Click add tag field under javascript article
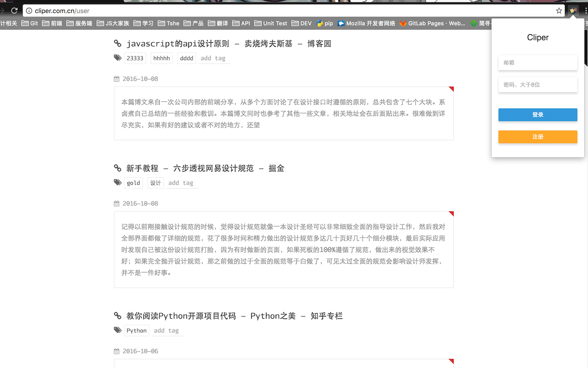 coord(214,58)
